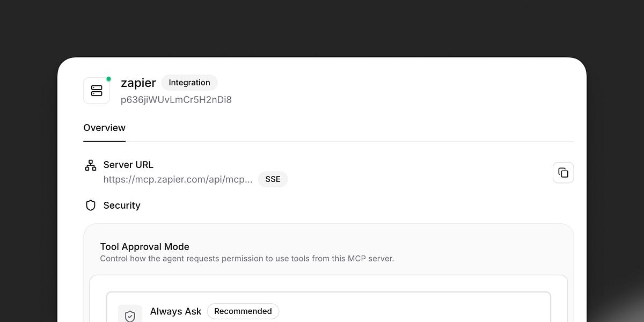
Task: Click the SSE transport badge
Action: [273, 179]
